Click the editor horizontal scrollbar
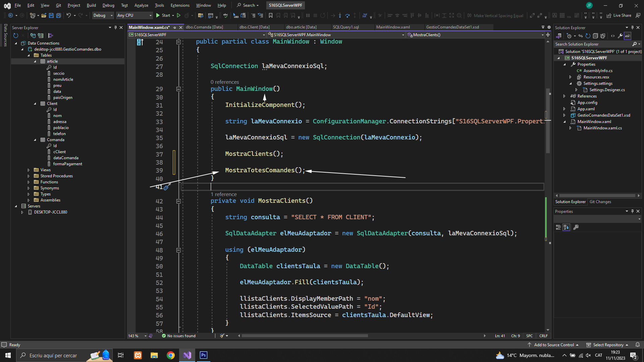This screenshot has width=644, height=362. point(305,336)
